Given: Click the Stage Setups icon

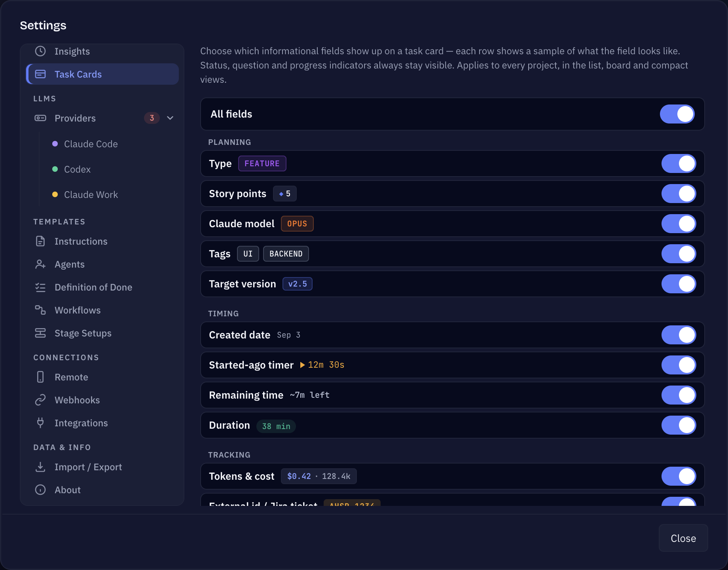Looking at the screenshot, I should (x=40, y=333).
